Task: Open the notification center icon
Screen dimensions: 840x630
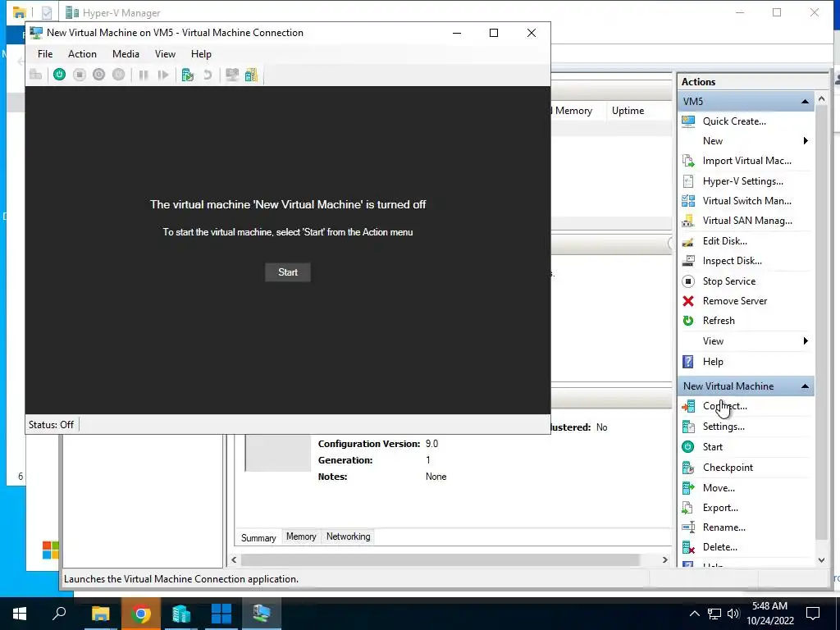Action: point(813,614)
